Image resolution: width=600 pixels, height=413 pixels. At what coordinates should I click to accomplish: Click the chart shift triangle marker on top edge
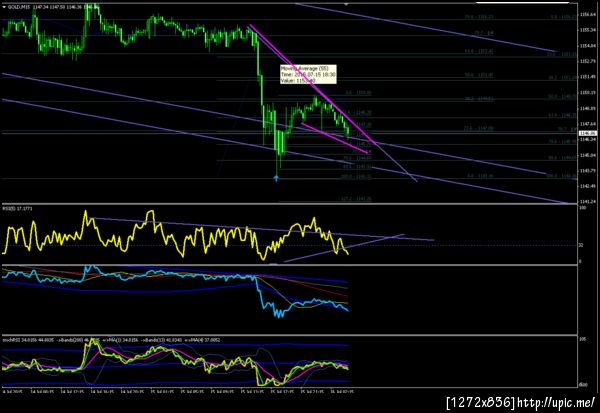tap(346, 4)
